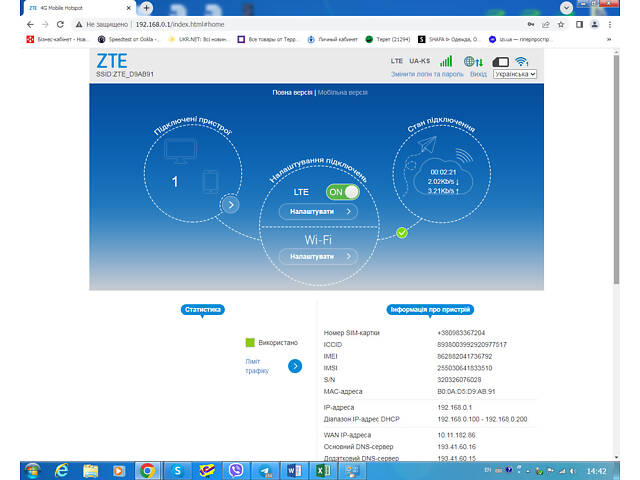Click the green connection checkmark icon
Screen dimensions: 640x480
[401, 233]
